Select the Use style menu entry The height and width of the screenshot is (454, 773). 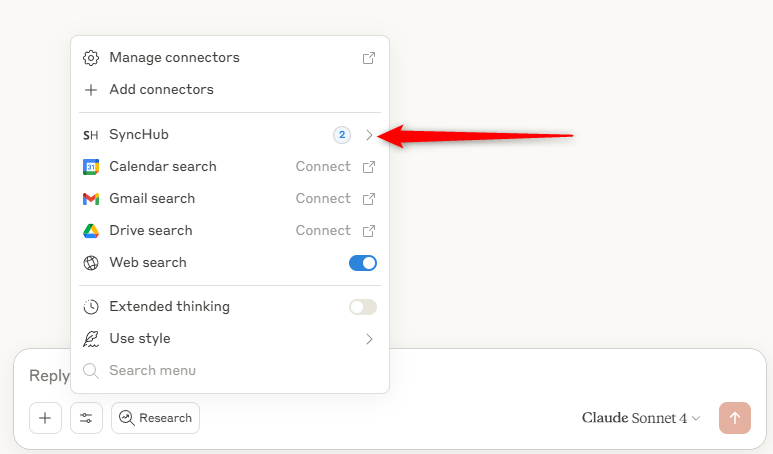[140, 339]
